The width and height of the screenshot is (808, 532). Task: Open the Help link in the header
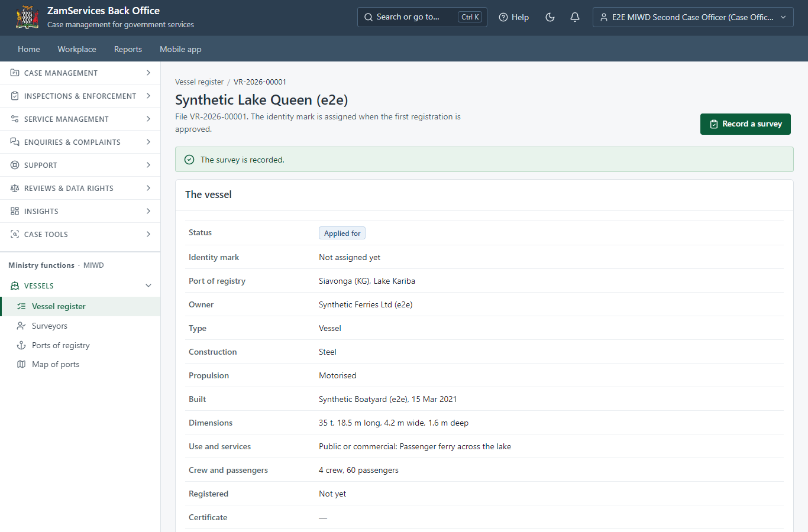(514, 17)
